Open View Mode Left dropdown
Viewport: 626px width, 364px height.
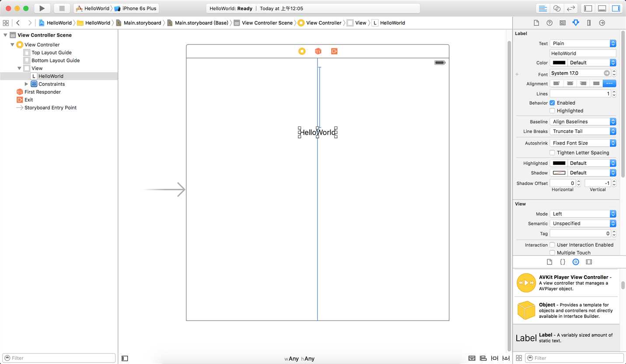pyautogui.click(x=583, y=214)
